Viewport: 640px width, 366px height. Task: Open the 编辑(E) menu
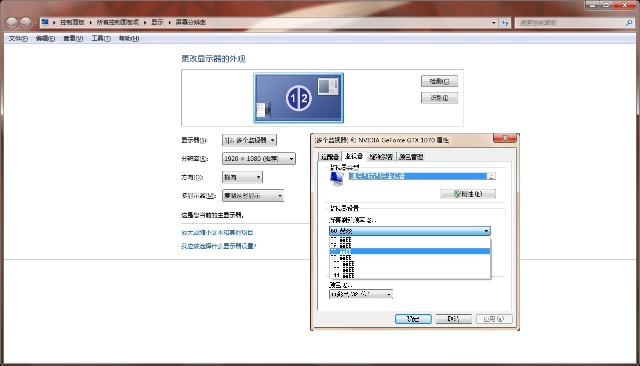45,38
